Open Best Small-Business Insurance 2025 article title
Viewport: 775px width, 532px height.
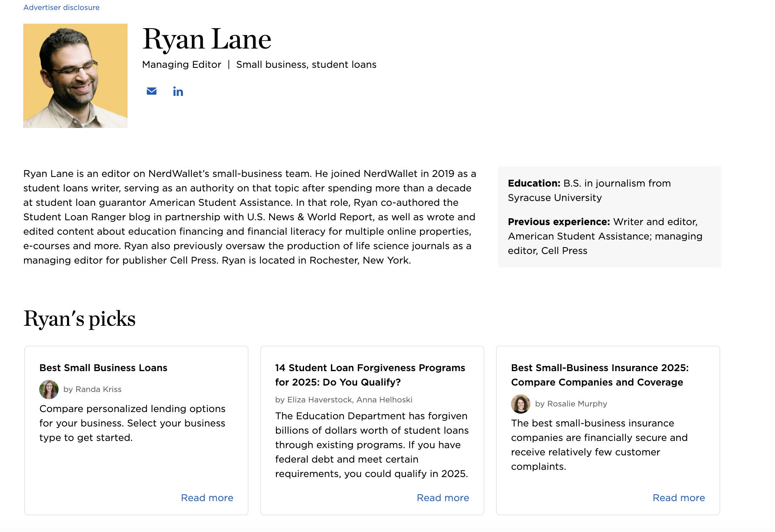pos(600,375)
